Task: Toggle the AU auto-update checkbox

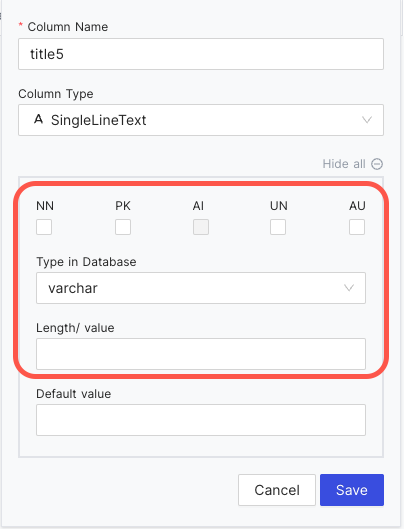Action: click(x=357, y=227)
